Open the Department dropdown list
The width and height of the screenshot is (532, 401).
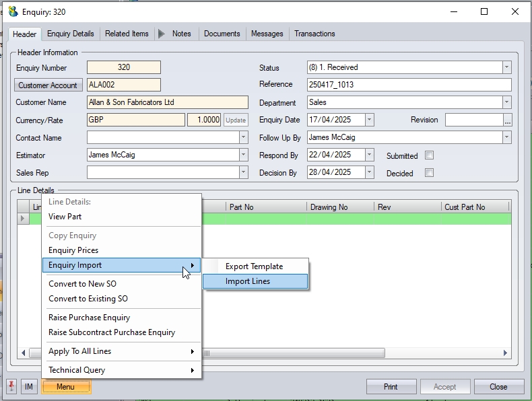[x=506, y=102]
